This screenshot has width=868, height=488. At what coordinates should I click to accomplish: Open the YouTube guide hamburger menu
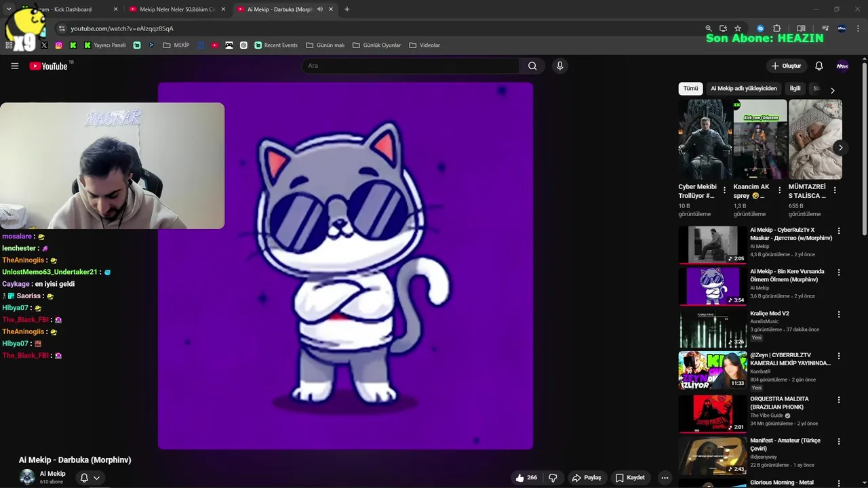14,66
